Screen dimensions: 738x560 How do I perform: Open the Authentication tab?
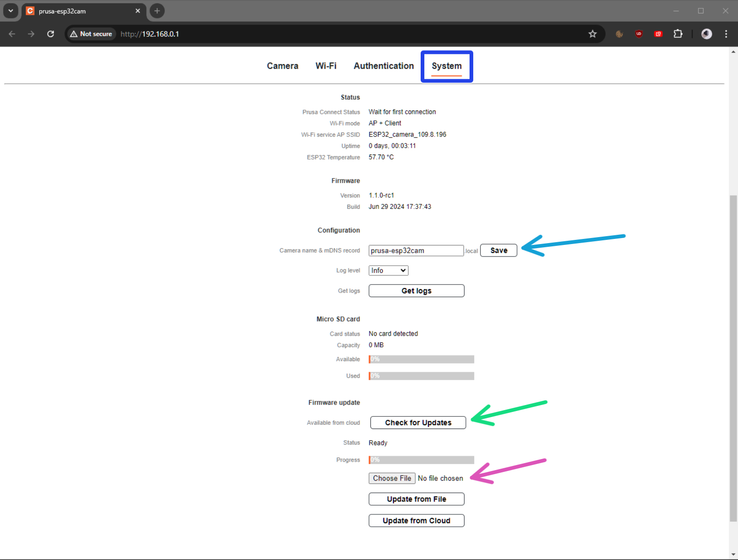384,66
